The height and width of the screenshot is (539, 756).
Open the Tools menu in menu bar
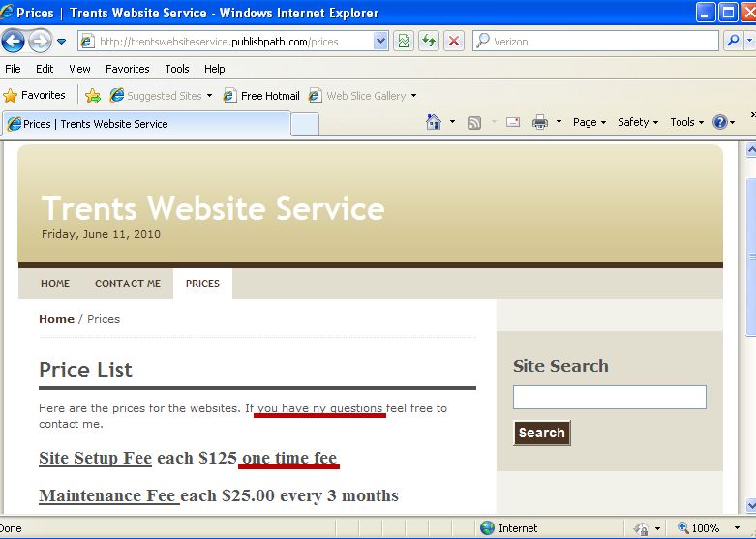coord(176,69)
